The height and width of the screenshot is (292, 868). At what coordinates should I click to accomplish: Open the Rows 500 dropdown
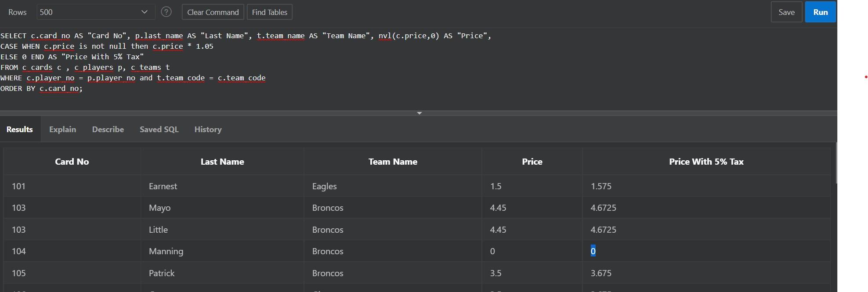[96, 12]
